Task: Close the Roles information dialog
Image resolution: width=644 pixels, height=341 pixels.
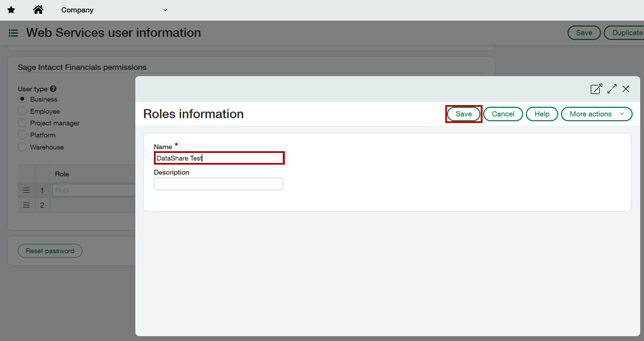Action: pyautogui.click(x=626, y=89)
